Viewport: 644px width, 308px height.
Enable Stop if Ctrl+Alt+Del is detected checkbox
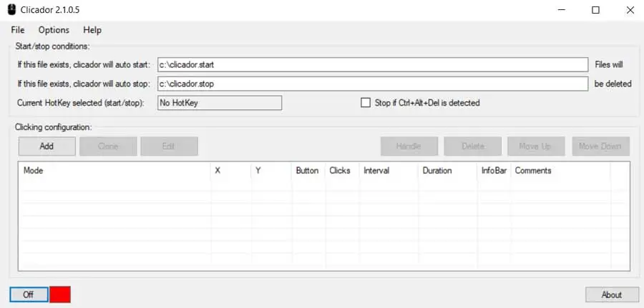(365, 103)
